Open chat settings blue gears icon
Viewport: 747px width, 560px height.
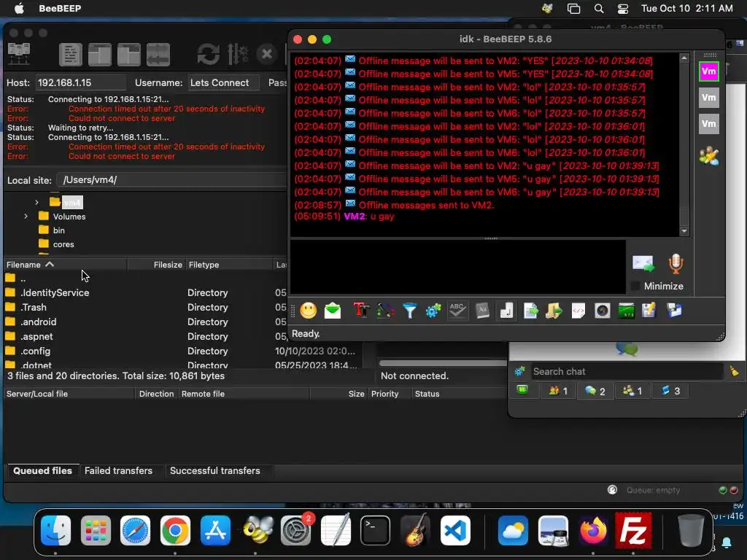tap(433, 311)
